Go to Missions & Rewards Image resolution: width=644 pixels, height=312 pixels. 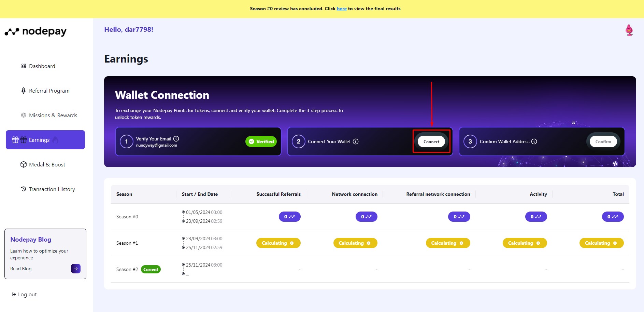point(53,115)
